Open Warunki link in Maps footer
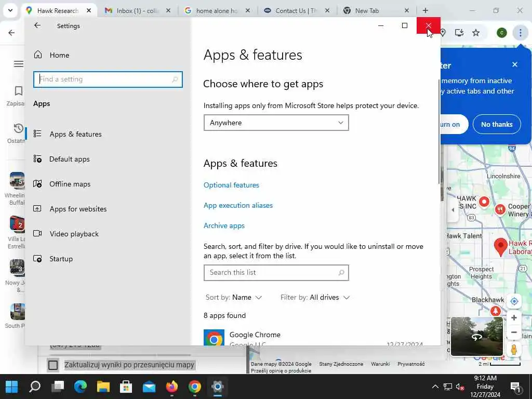This screenshot has width=532, height=399. pyautogui.click(x=380, y=364)
